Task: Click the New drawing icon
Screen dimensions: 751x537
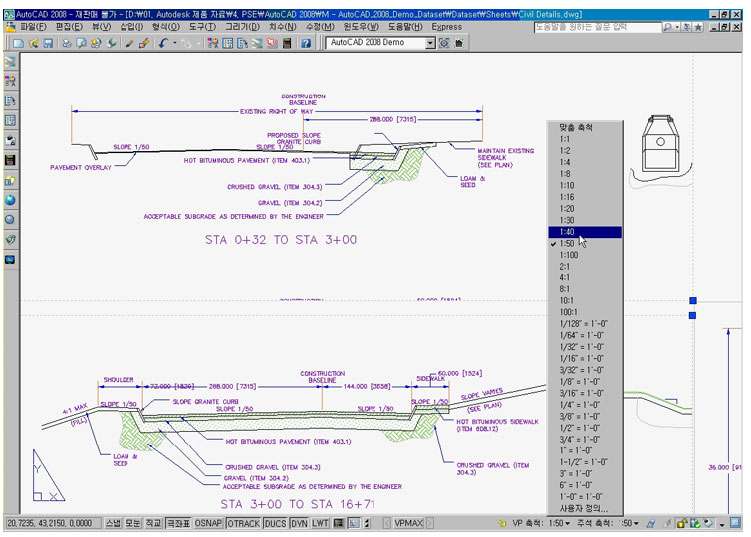Action: 18,44
